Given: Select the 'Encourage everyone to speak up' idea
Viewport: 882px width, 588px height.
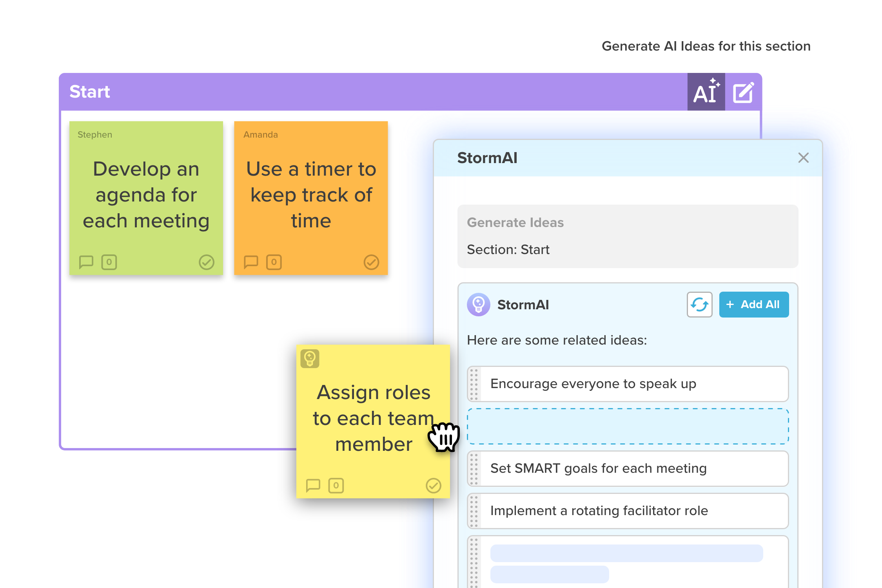Looking at the screenshot, I should pos(627,384).
